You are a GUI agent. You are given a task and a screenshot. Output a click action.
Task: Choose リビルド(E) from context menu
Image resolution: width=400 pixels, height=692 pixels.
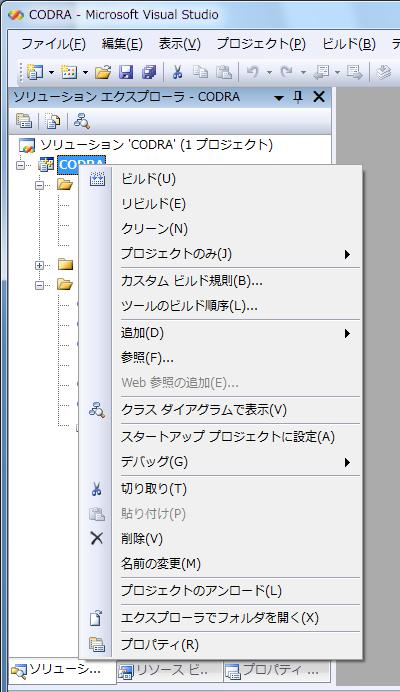pos(221,204)
